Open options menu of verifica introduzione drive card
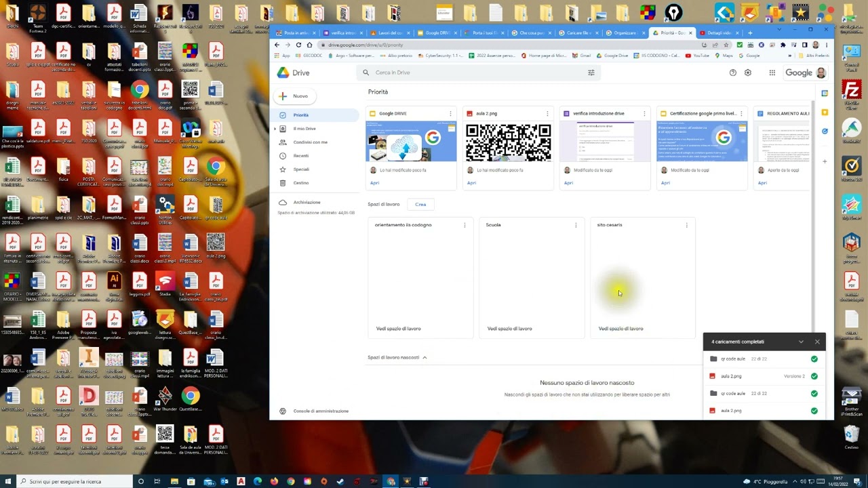 point(644,114)
